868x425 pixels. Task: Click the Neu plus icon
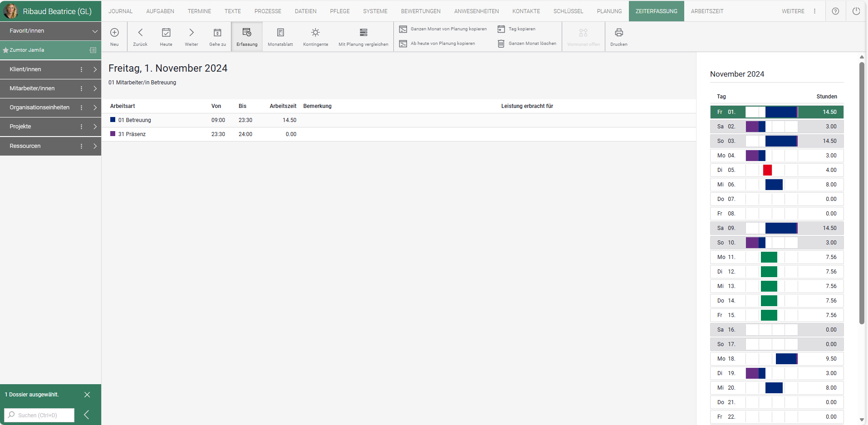[114, 33]
